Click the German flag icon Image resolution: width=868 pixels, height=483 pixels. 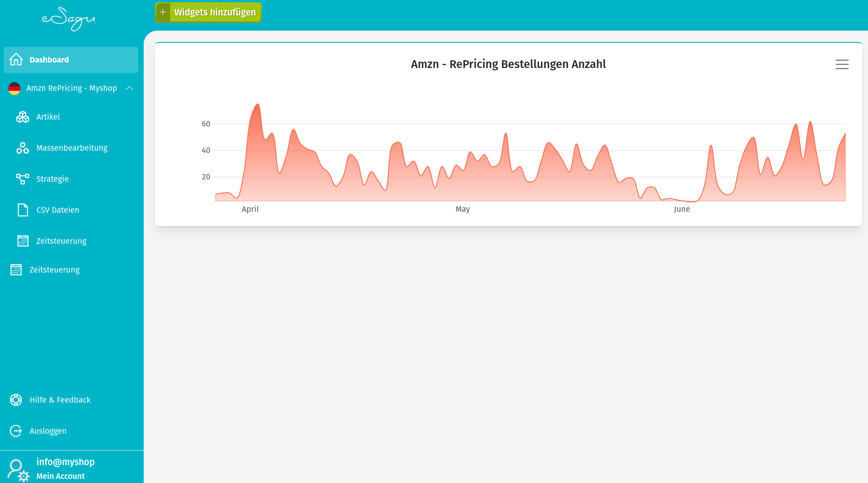15,88
